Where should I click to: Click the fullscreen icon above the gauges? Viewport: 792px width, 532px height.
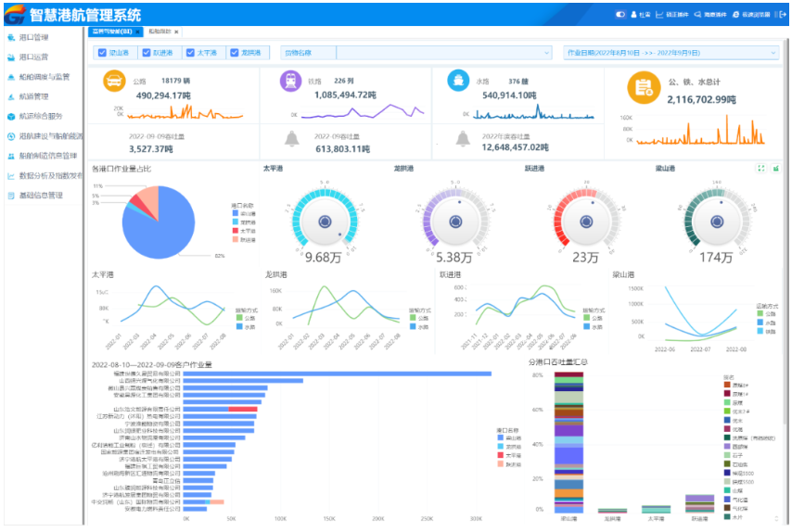tap(761, 169)
